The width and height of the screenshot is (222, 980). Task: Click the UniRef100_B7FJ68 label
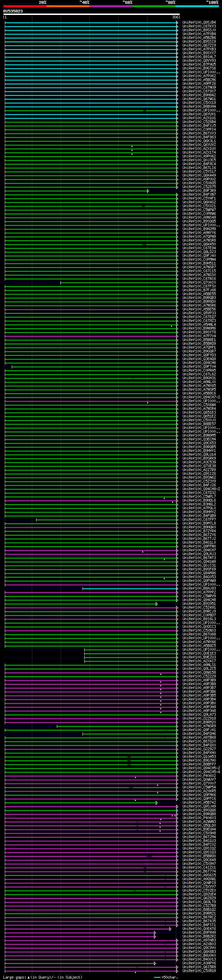(199, 290)
